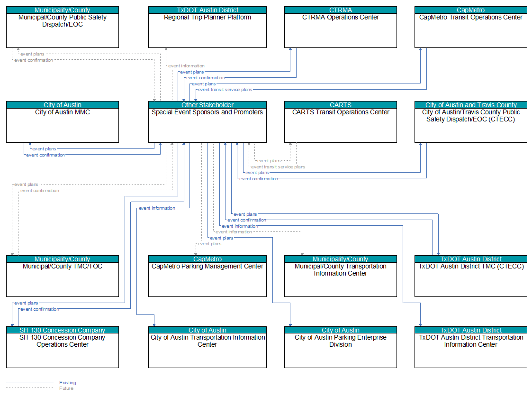This screenshot has height=397, width=532.
Task: Click the CapMetro header above Transit Operations Center
Action: pos(470,10)
